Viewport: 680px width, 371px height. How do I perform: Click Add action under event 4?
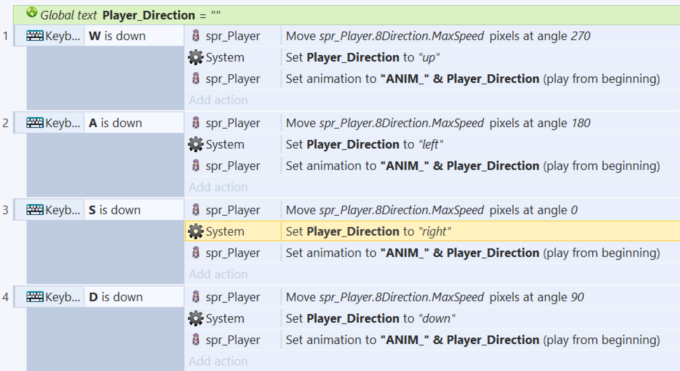pos(218,361)
